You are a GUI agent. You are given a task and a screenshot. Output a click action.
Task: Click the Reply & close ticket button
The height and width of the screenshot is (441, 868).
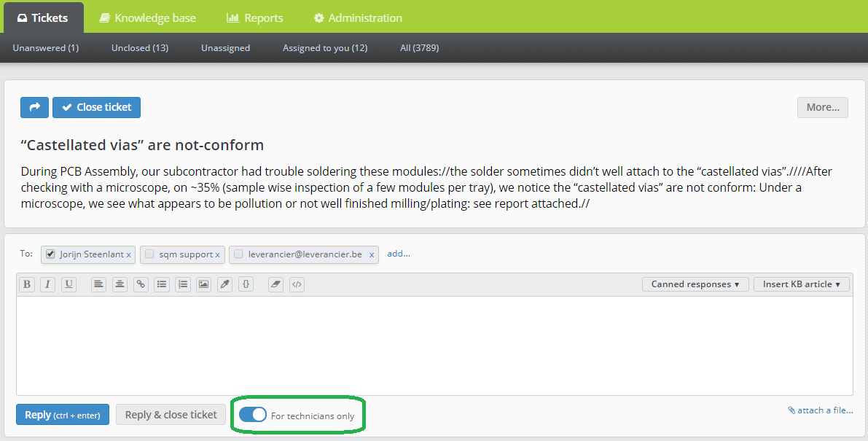coord(171,415)
